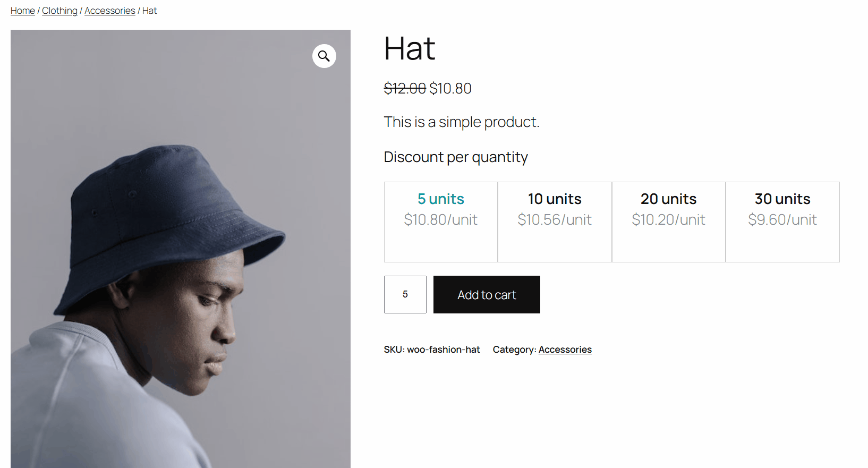Viewport: 868px width, 468px height.
Task: Click the 'Hat' product title heading
Action: pos(410,49)
